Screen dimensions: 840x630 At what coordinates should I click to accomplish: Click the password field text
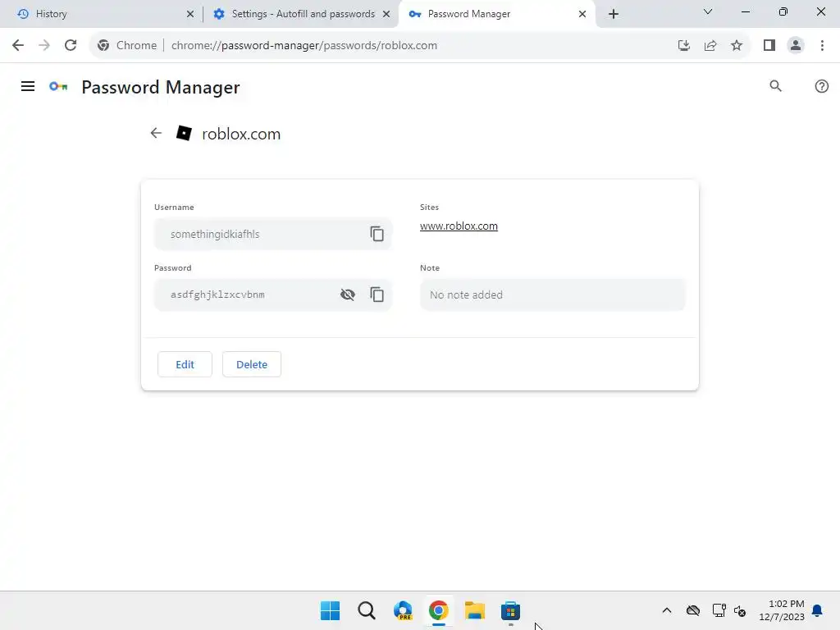pos(217,294)
